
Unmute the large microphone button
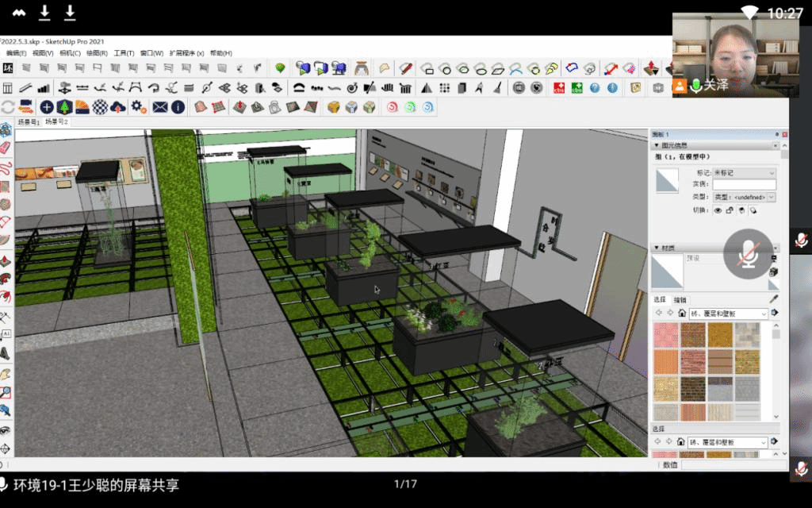(x=748, y=253)
